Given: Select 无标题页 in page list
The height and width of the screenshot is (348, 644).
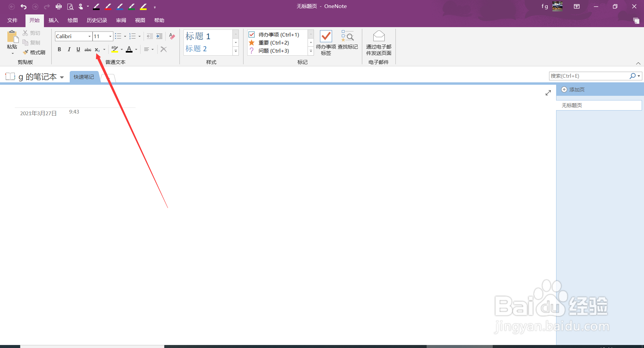Looking at the screenshot, I should pyautogui.click(x=599, y=106).
